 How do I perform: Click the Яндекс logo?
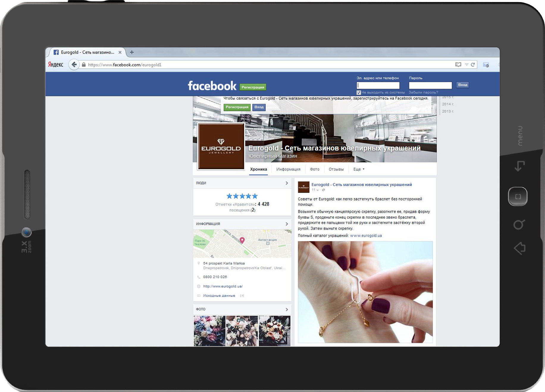tap(56, 65)
